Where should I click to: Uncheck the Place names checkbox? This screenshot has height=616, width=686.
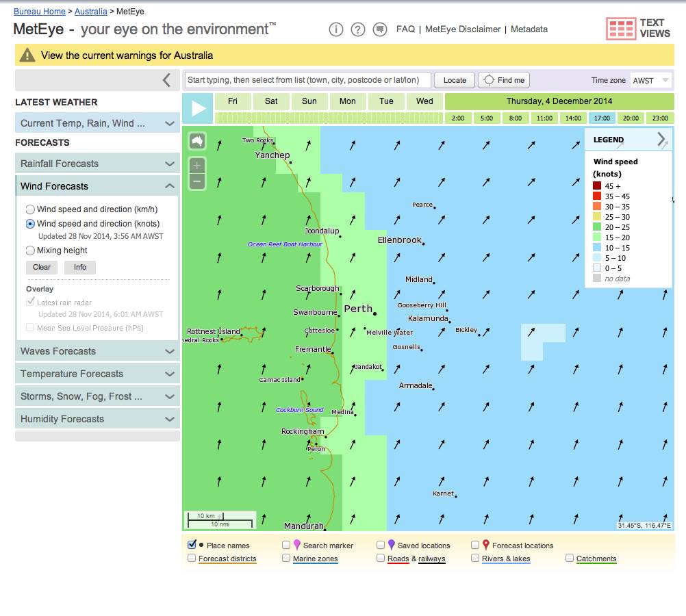coord(192,546)
